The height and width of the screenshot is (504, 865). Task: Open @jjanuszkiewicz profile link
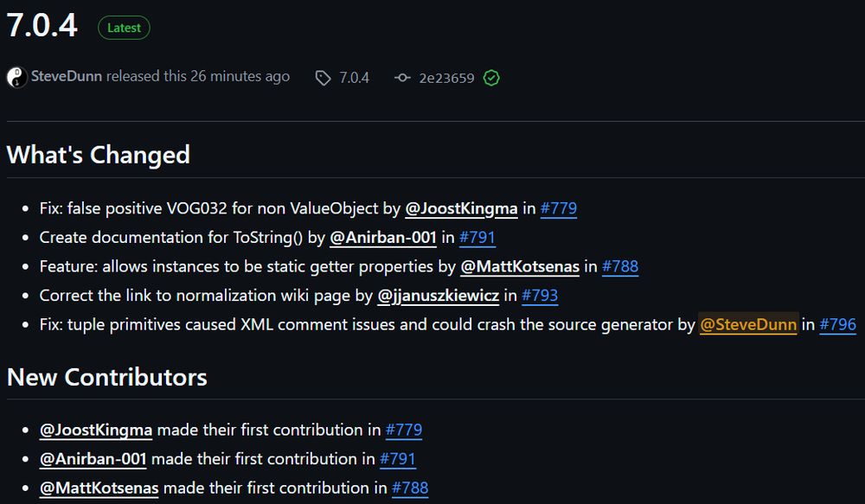pos(439,296)
